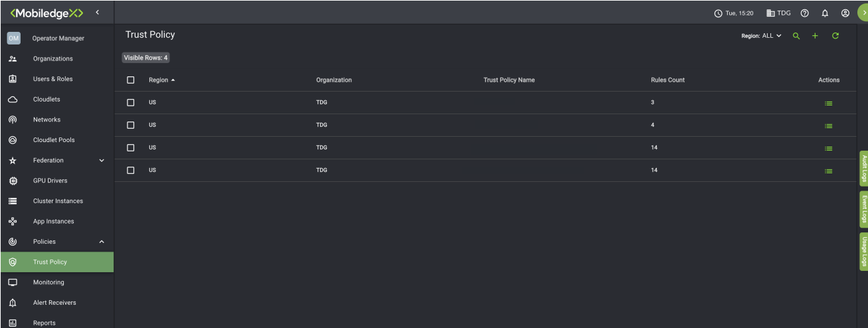This screenshot has width=868, height=328.
Task: Open actions menu for 4-rule policy row
Action: coord(828,126)
